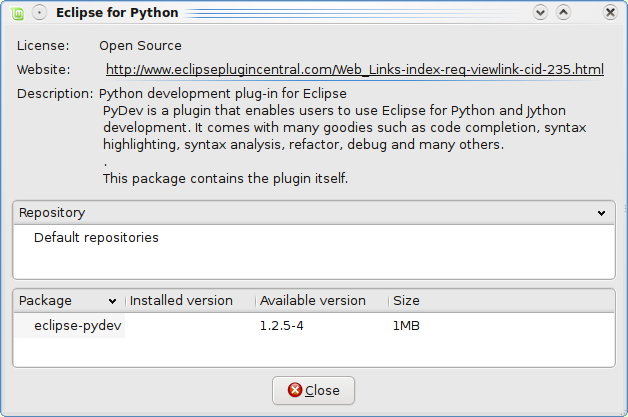Click the 1MB size cell
The width and height of the screenshot is (628, 417).
pyautogui.click(x=406, y=325)
